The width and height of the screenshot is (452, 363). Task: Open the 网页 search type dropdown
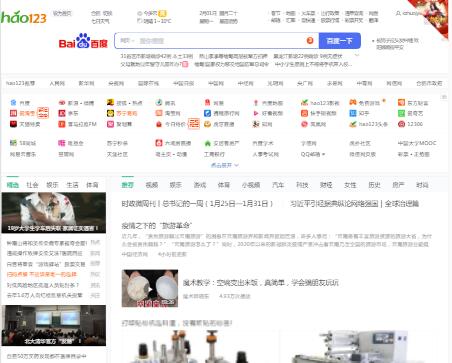point(127,41)
